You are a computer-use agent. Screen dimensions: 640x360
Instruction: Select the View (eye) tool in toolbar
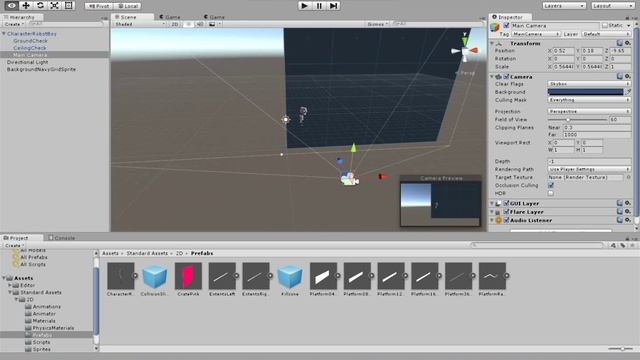click(x=11, y=5)
